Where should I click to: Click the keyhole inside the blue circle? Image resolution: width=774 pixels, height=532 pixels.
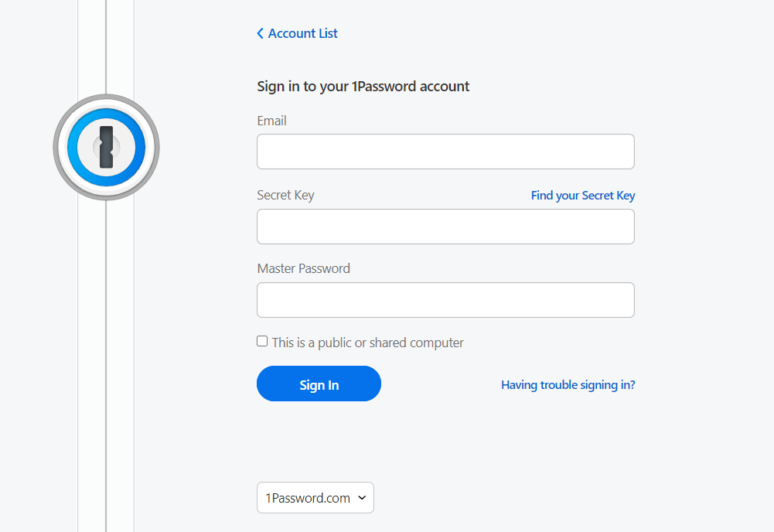coord(106,147)
